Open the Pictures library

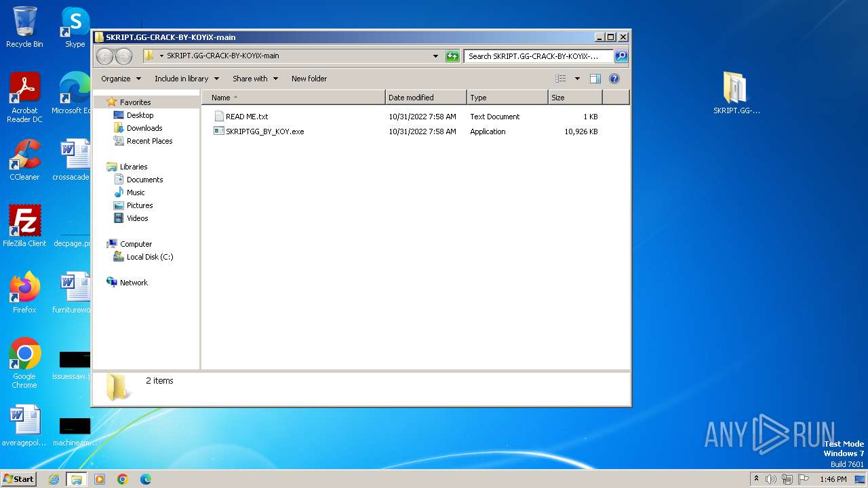[140, 205]
